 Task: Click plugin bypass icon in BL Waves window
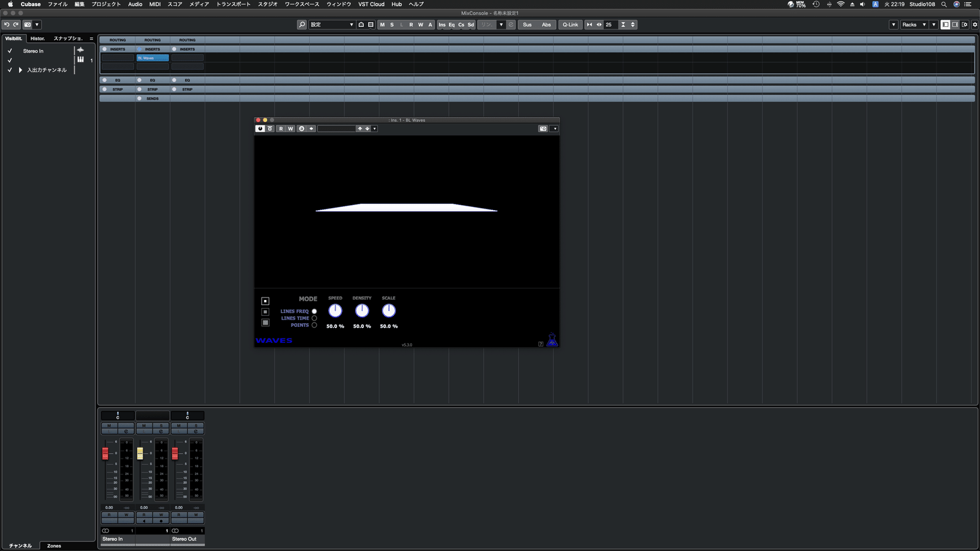point(269,129)
